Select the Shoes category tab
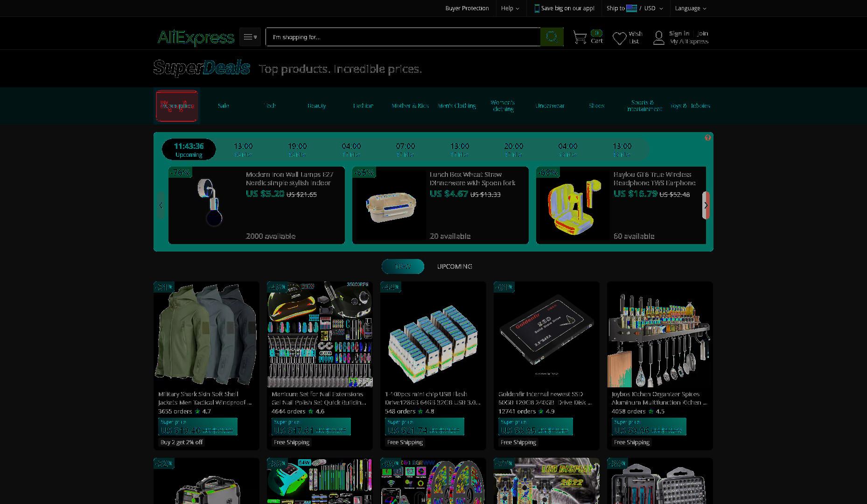Screen dimensions: 867x504 (x=597, y=106)
